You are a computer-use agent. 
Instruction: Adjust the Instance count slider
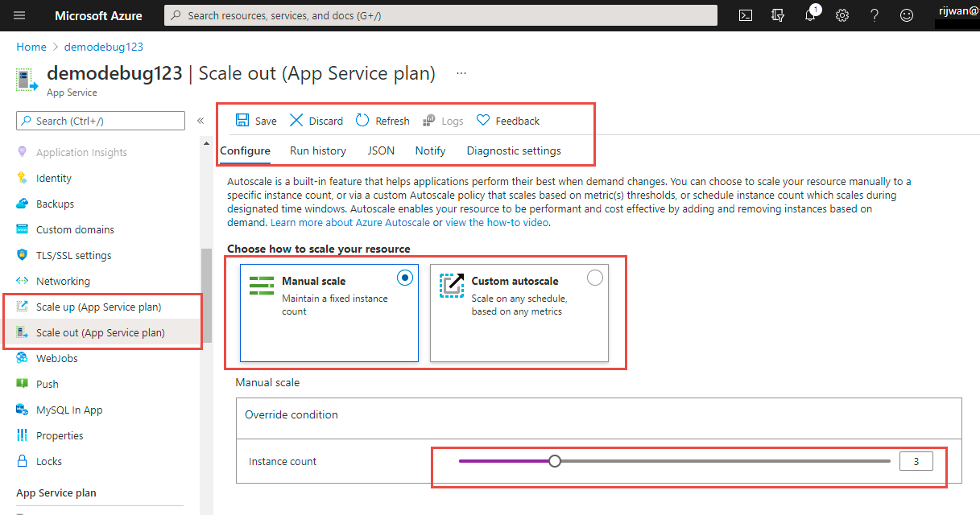(555, 460)
